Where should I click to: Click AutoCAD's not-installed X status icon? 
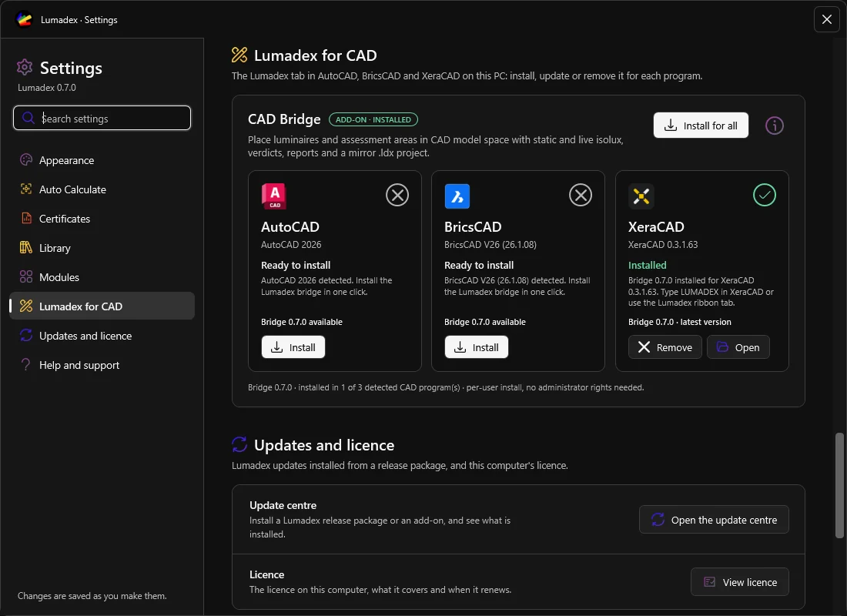[397, 195]
